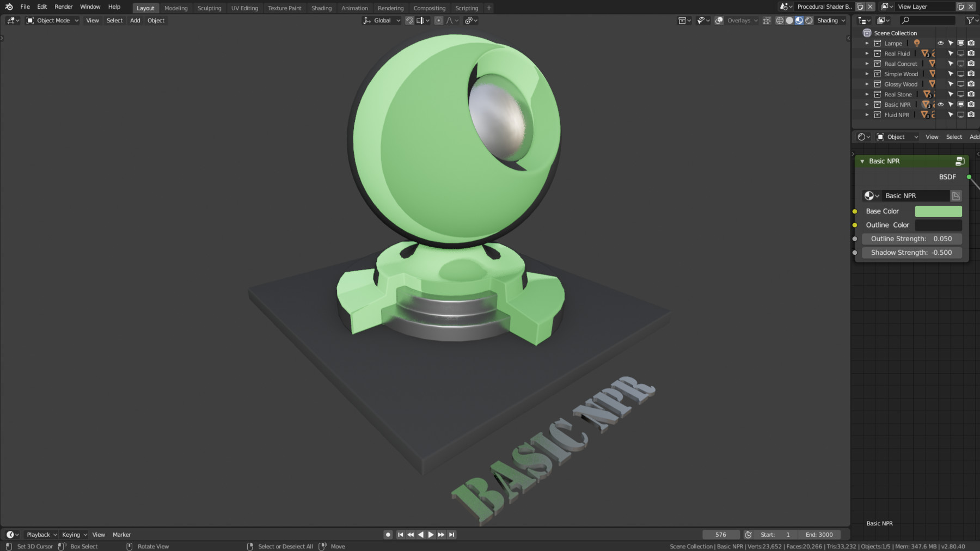Select Solid viewport shading mode

789,20
